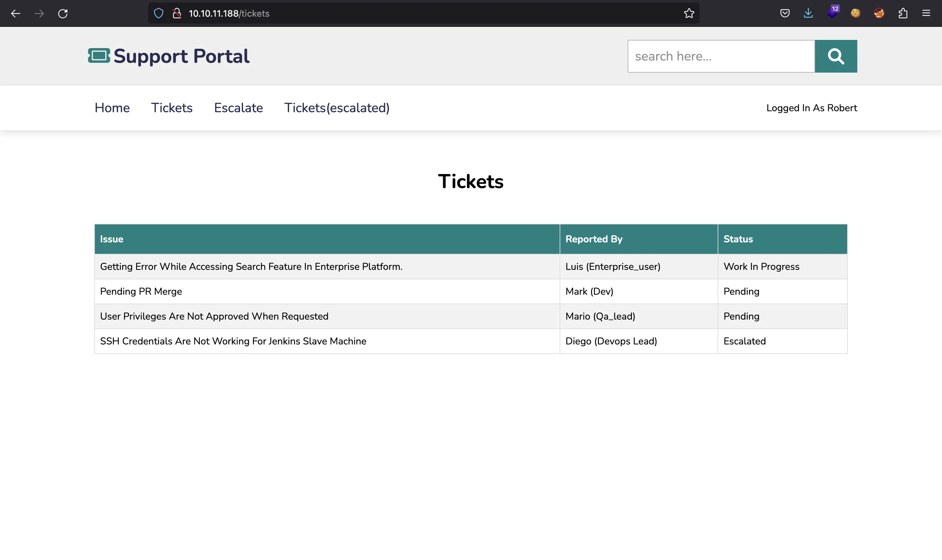Click the insecure connection padlock icon

(177, 14)
